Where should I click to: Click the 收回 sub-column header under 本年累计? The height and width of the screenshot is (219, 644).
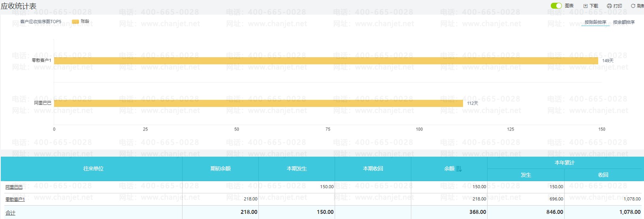coord(603,175)
